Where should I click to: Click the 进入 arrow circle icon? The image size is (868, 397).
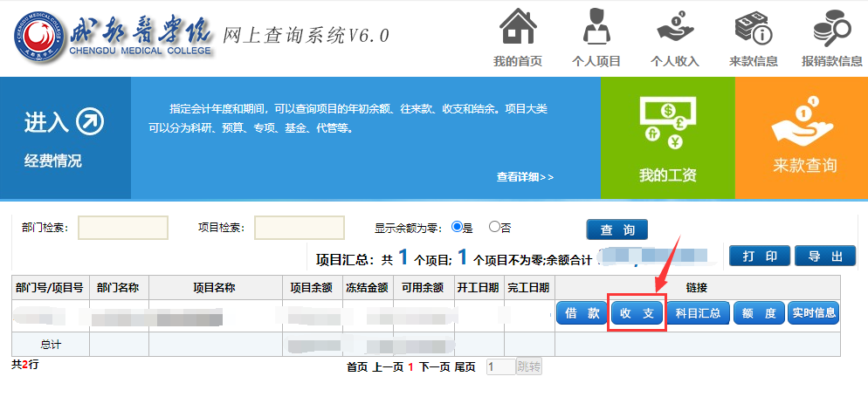click(x=89, y=122)
